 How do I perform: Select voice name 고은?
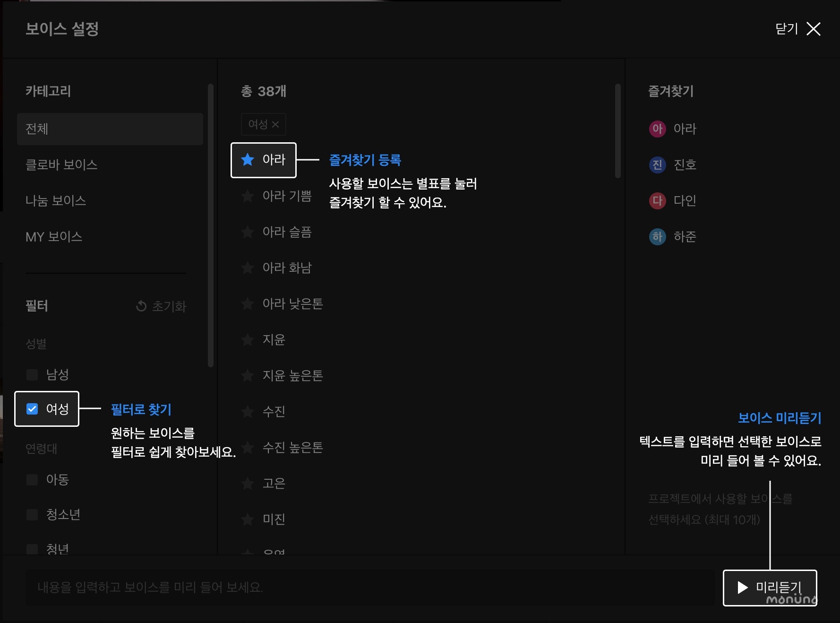click(274, 483)
